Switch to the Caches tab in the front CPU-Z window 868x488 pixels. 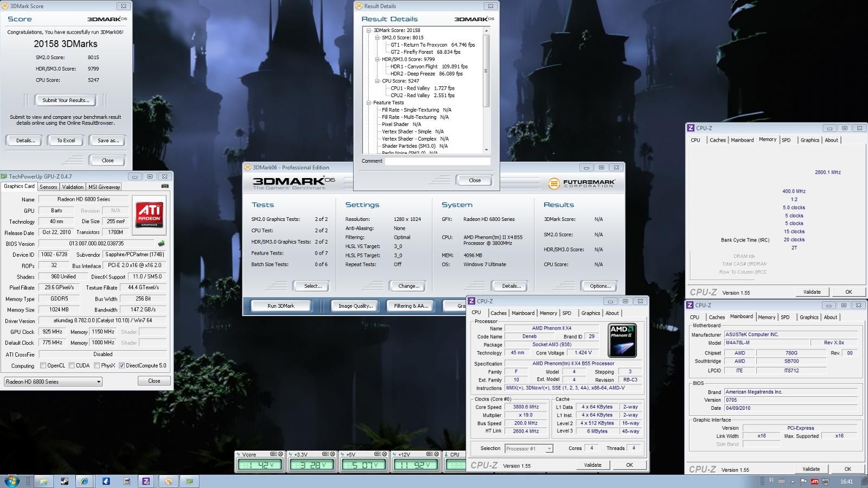[x=499, y=313]
